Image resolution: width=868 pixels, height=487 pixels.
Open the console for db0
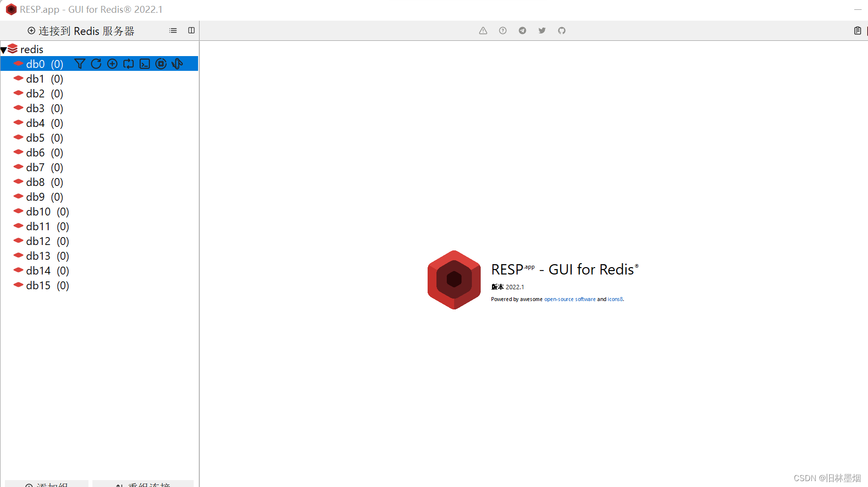[x=145, y=64]
